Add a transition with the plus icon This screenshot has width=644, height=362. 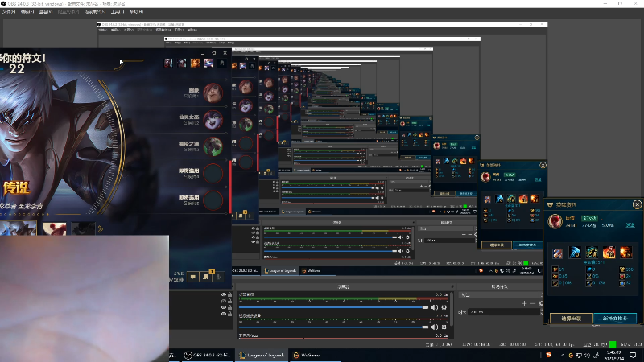[524, 304]
